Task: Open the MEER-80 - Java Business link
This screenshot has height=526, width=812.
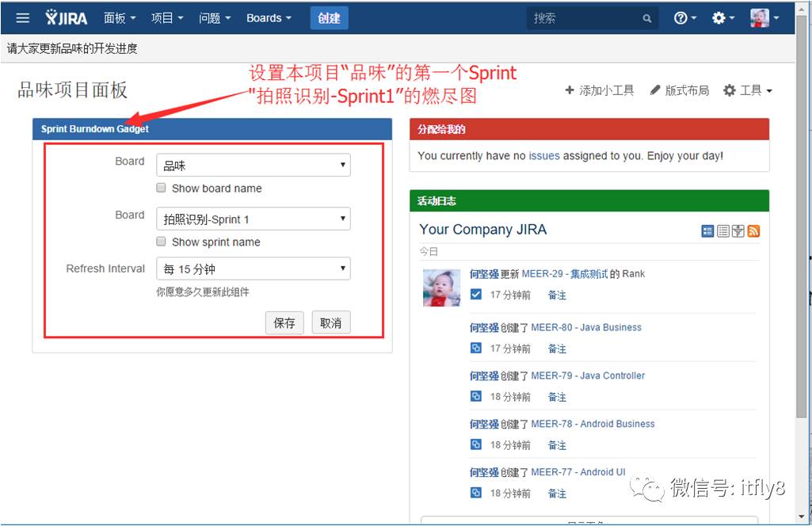Action: [586, 327]
